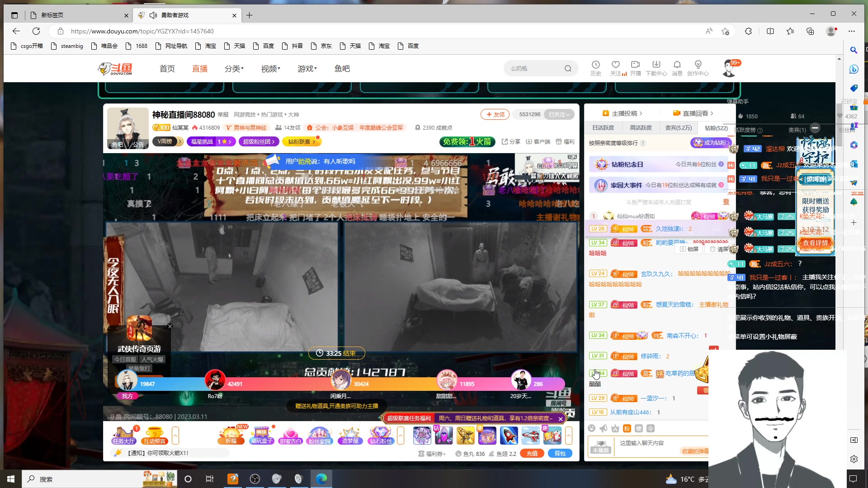Click the 令 command icon in chat toolbar

651,428
